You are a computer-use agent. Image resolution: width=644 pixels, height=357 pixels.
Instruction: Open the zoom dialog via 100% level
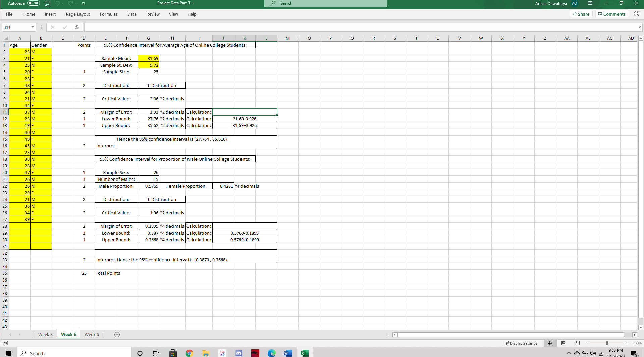click(637, 343)
